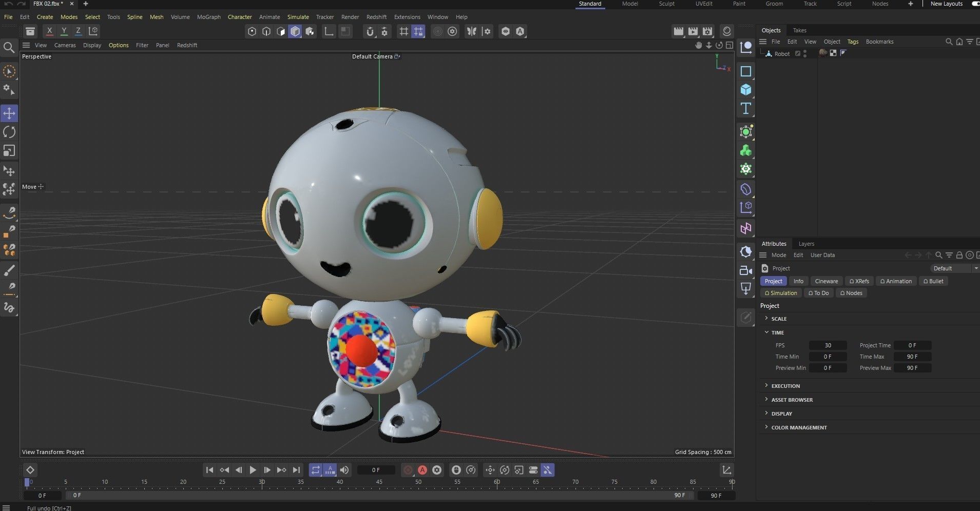Open the viewport Cameras menu

point(65,45)
